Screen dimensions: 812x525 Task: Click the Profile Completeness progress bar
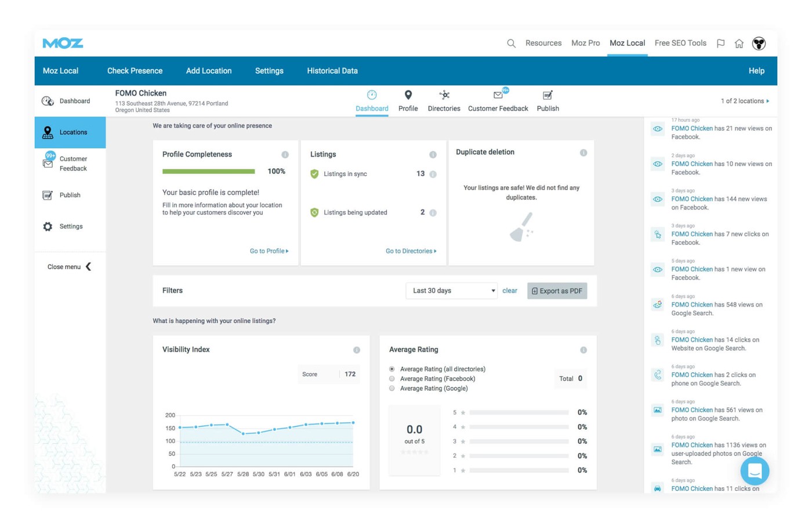pos(208,172)
